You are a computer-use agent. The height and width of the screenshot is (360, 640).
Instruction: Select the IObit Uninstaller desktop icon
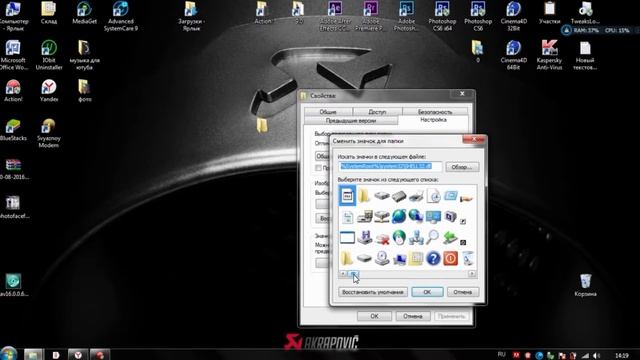coord(49,56)
